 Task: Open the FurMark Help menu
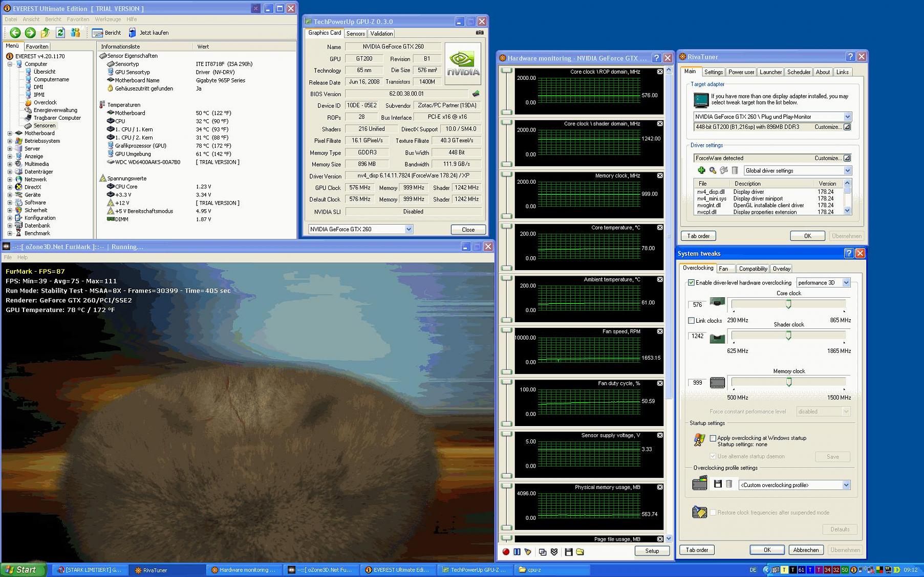pyautogui.click(x=22, y=257)
